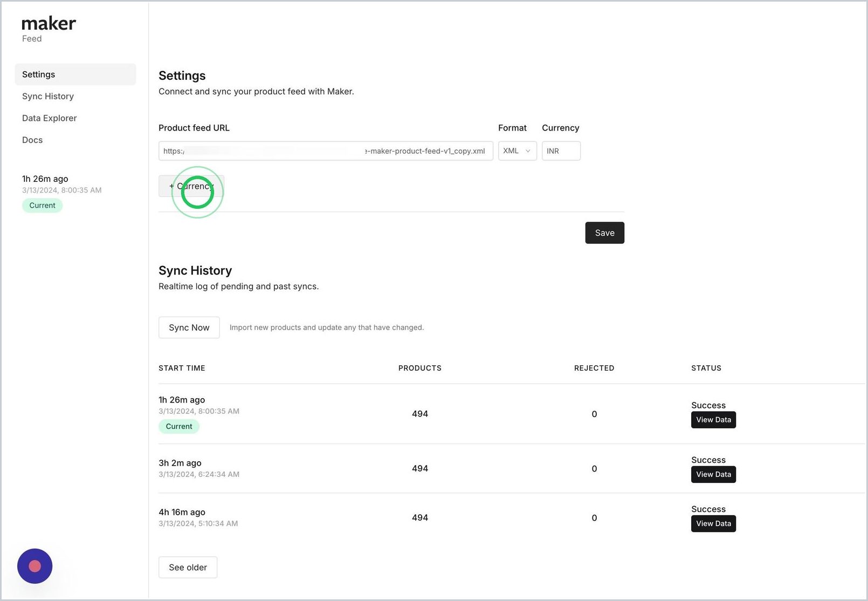Click Success status for the 4h 16m sync
Screen dimensions: 868x601
pos(708,509)
